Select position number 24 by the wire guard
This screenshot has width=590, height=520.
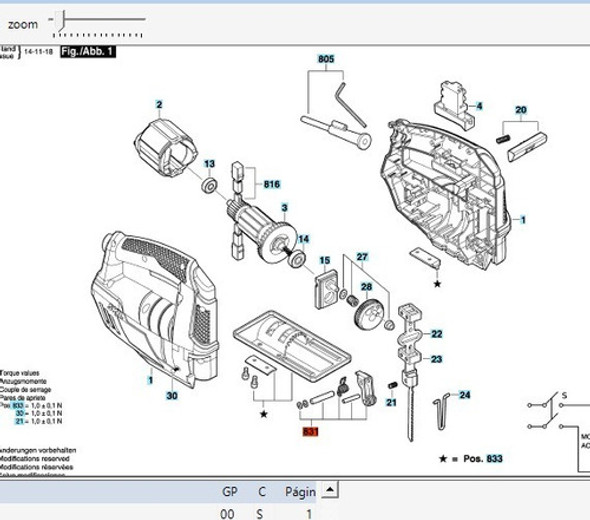[465, 395]
